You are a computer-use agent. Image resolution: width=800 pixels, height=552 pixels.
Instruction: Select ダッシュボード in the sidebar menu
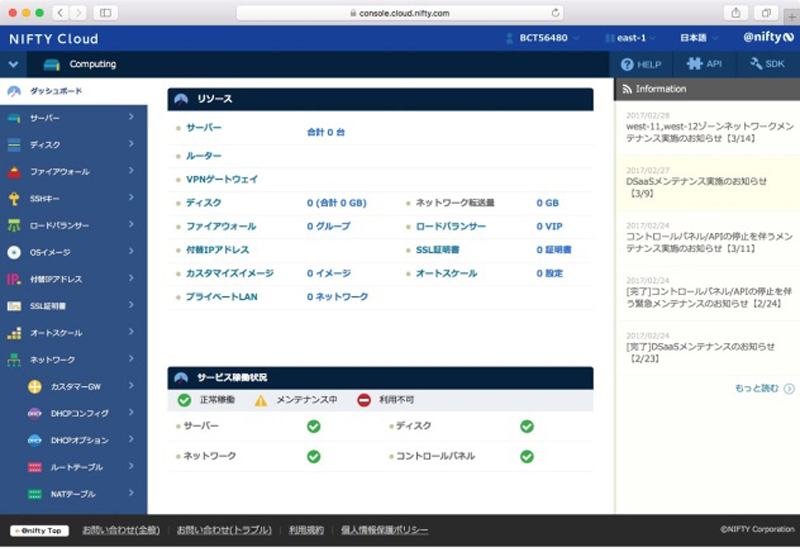point(73,91)
